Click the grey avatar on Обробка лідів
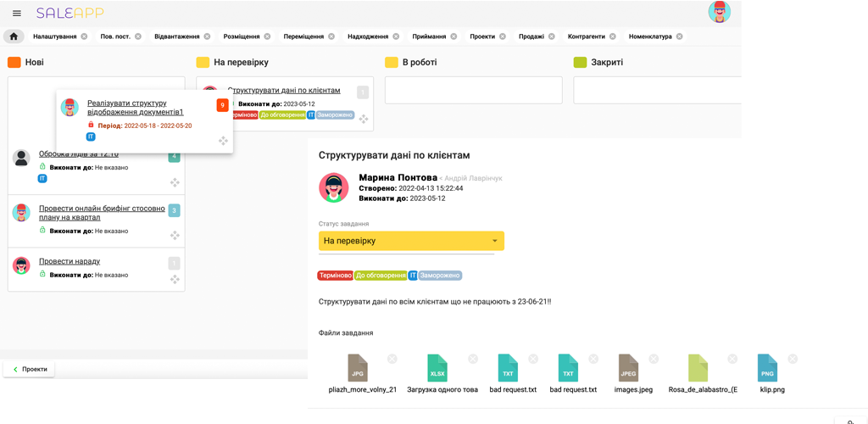Viewport: 868px width, 424px height. coord(21,158)
